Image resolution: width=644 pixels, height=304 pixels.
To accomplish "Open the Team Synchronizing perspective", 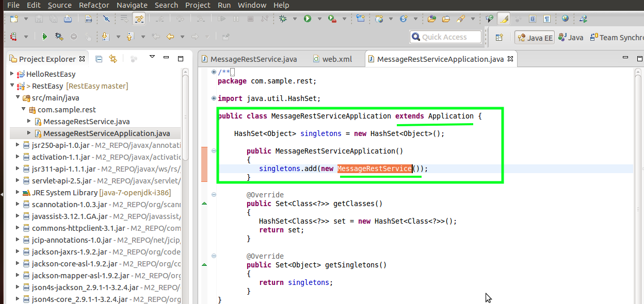I will point(619,37).
